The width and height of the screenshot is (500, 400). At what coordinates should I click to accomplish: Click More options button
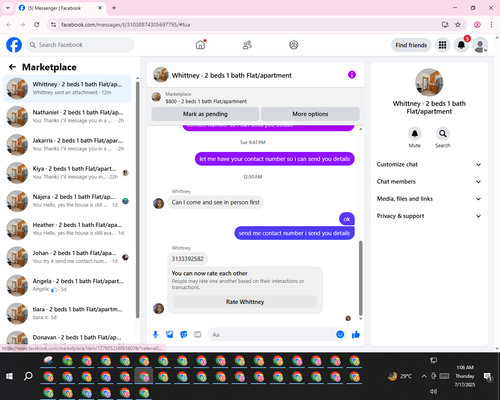point(310,114)
